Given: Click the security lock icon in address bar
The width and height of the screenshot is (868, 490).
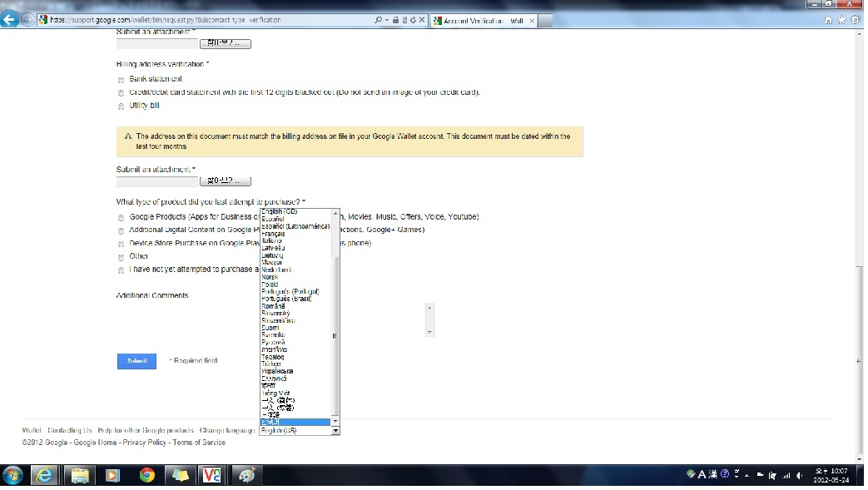Looking at the screenshot, I should 395,20.
